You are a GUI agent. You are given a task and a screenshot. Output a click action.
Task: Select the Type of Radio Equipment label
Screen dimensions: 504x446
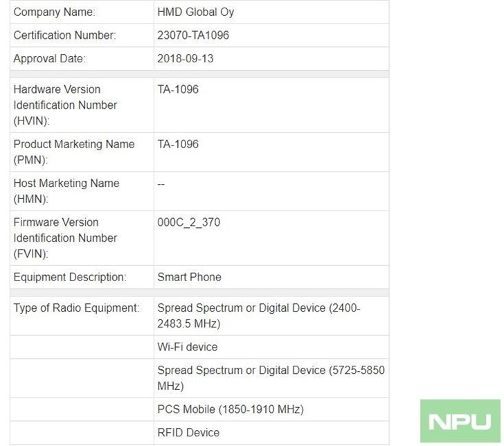tap(76, 307)
